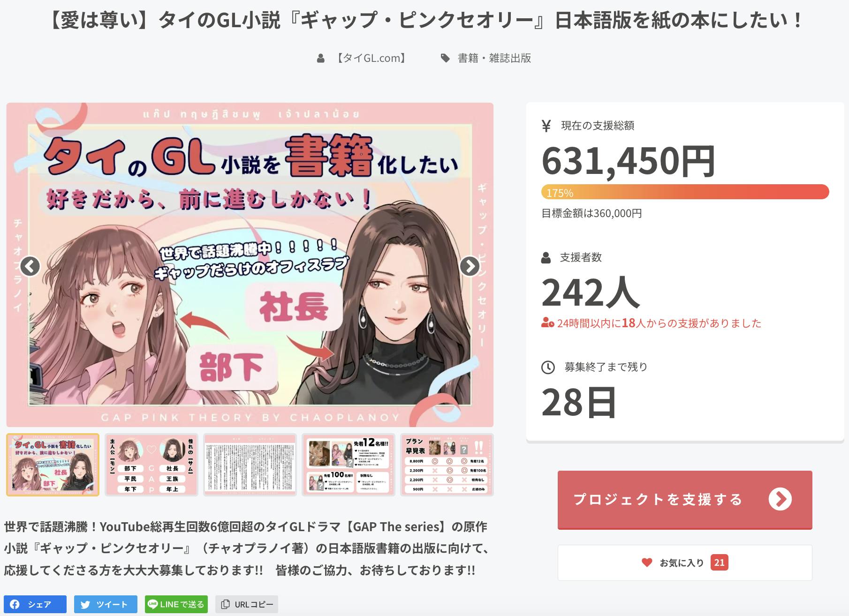Select the first thumbnail with book title
849x616 pixels.
[x=53, y=465]
